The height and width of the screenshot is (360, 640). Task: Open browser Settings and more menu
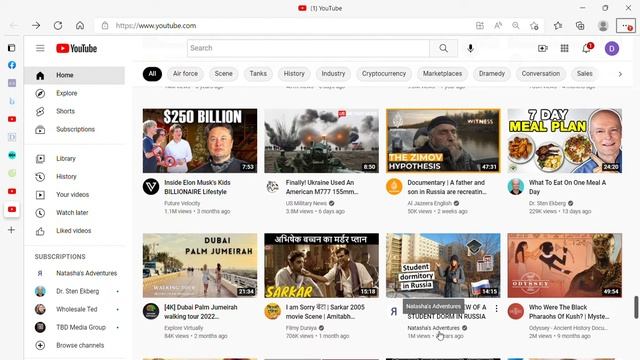(x=625, y=26)
